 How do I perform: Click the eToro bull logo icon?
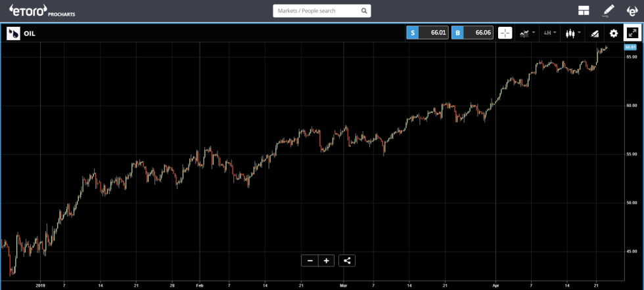pyautogui.click(x=632, y=10)
